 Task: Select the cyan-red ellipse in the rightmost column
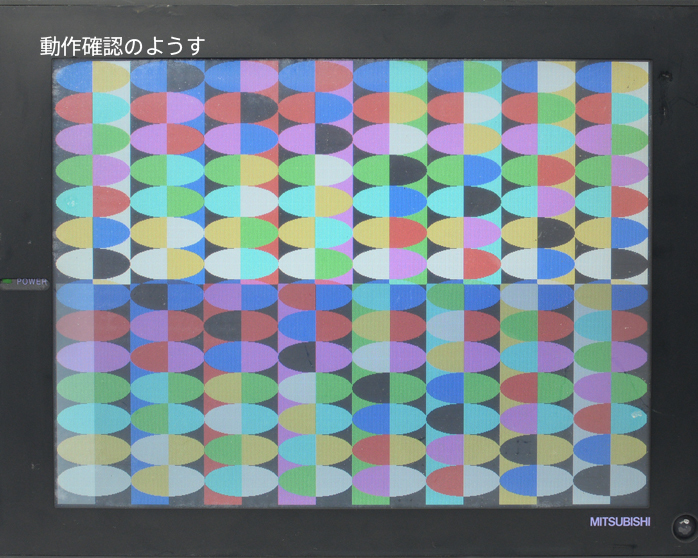(611, 201)
